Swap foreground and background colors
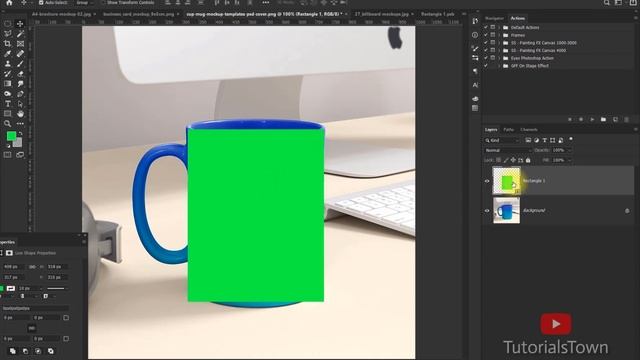This screenshot has width=640, height=360. tap(20, 133)
